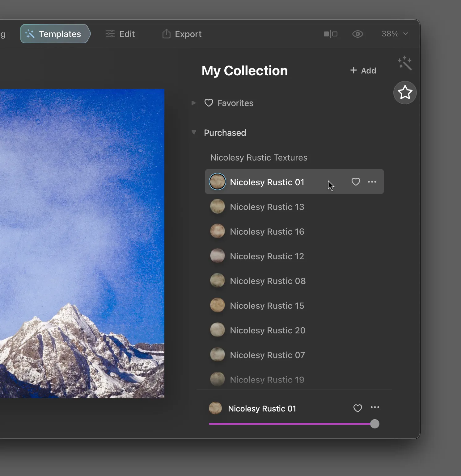The image size is (461, 476).
Task: Click the star My Collection icon
Action: (x=405, y=93)
